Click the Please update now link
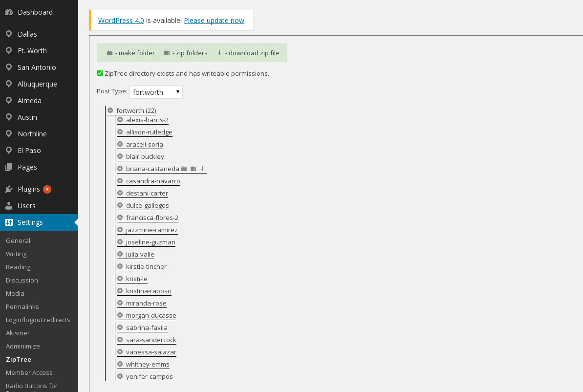The image size is (583, 392). pos(214,21)
